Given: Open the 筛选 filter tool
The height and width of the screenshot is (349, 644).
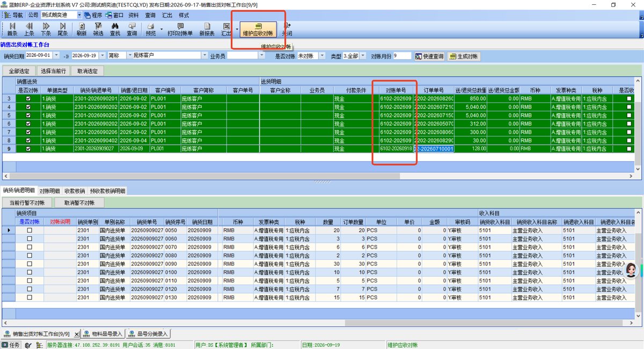Looking at the screenshot, I should (98, 29).
